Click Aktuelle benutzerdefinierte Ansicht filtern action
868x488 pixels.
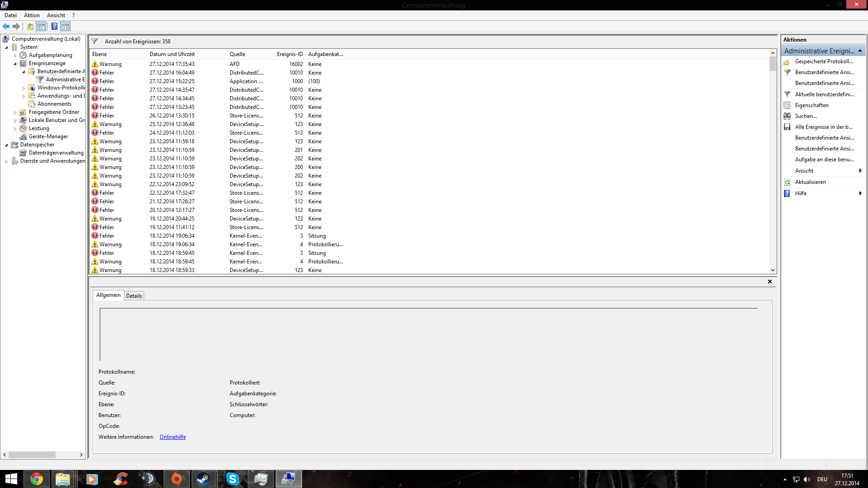click(824, 94)
